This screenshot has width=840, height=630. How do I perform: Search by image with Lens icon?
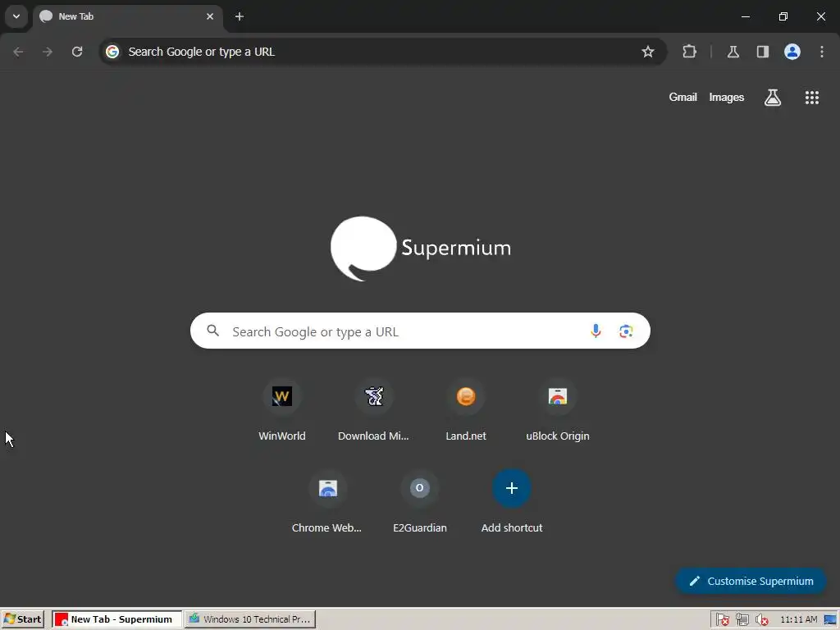coord(626,331)
